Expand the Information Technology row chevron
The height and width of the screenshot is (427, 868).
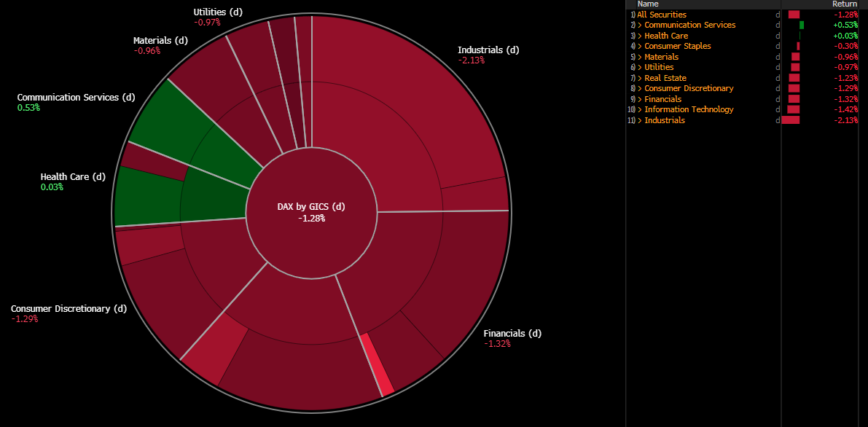point(640,109)
